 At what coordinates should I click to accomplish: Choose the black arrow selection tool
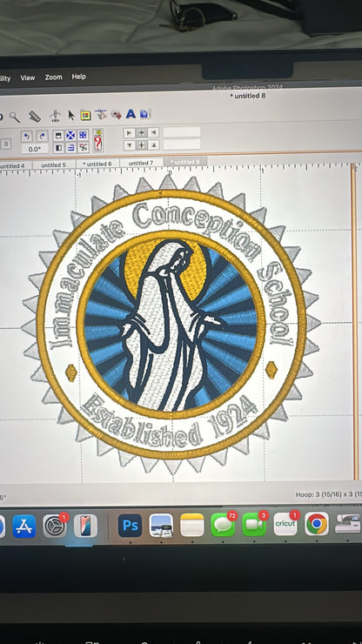coord(71,116)
